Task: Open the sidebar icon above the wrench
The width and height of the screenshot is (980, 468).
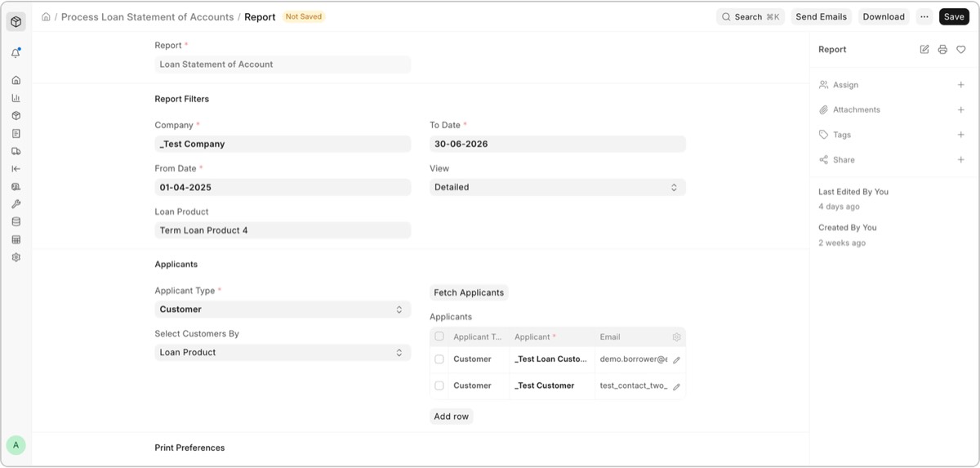Action: click(x=16, y=186)
